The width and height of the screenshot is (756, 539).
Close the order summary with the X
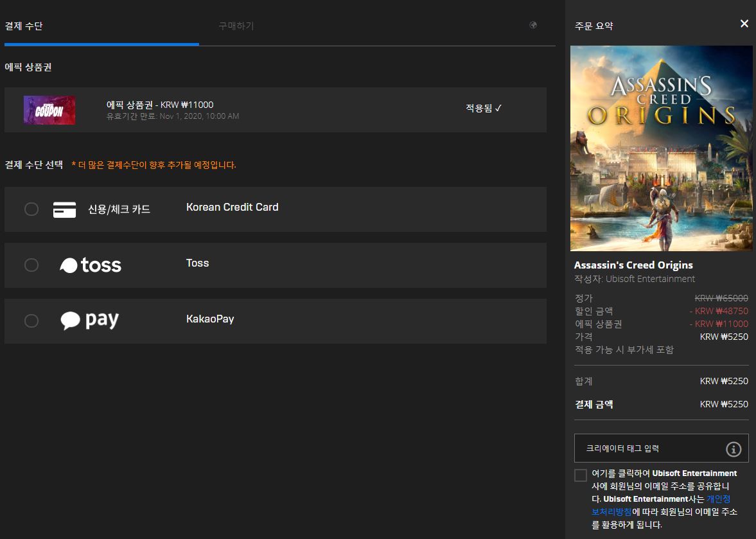[x=744, y=24]
